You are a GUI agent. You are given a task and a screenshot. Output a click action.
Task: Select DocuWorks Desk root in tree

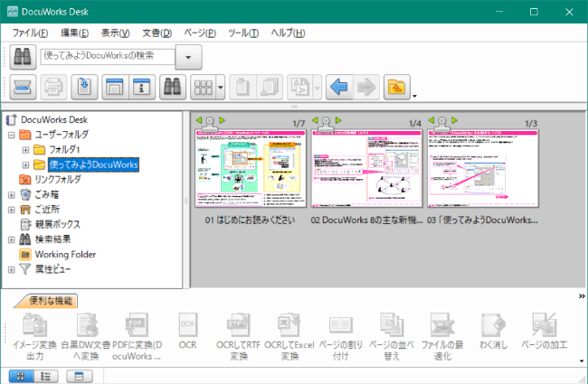[x=54, y=119]
